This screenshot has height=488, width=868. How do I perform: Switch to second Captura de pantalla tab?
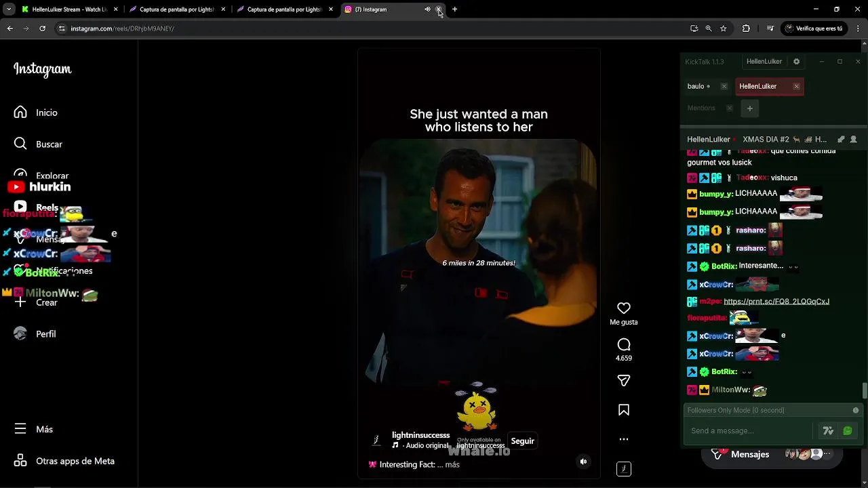tap(285, 9)
